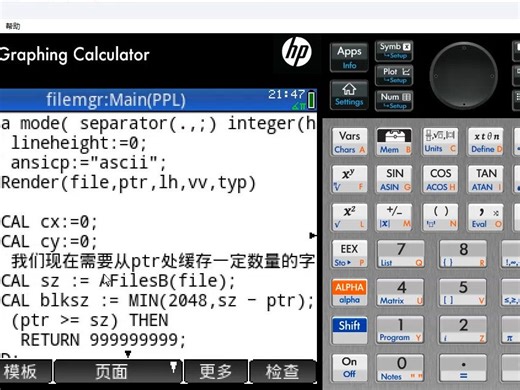520x390 pixels.
Task: Click the Render(file,ptr,lh,vv,typ) line
Action: (x=128, y=183)
